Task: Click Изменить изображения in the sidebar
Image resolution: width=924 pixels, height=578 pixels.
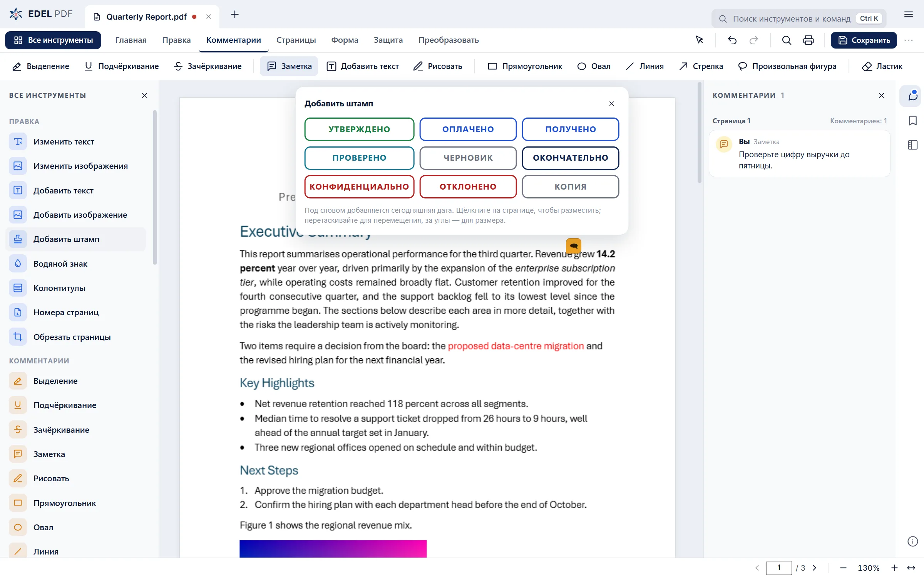Action: pyautogui.click(x=76, y=166)
